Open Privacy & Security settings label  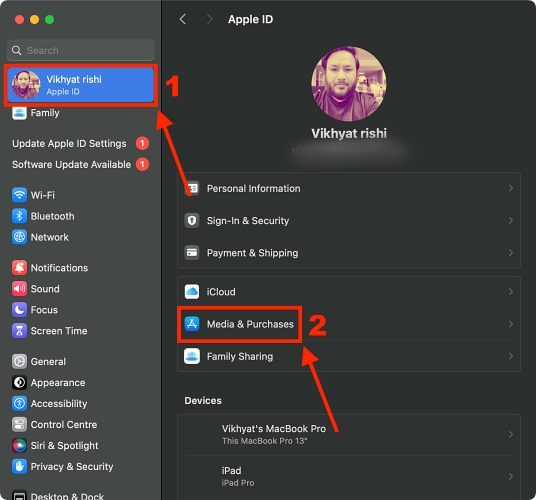coord(72,467)
